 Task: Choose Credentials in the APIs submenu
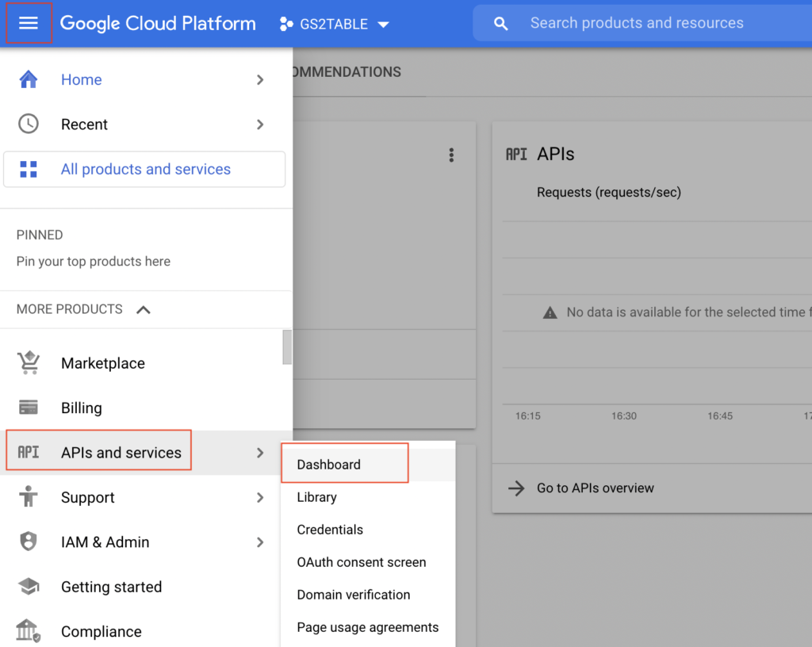pyautogui.click(x=368, y=530)
